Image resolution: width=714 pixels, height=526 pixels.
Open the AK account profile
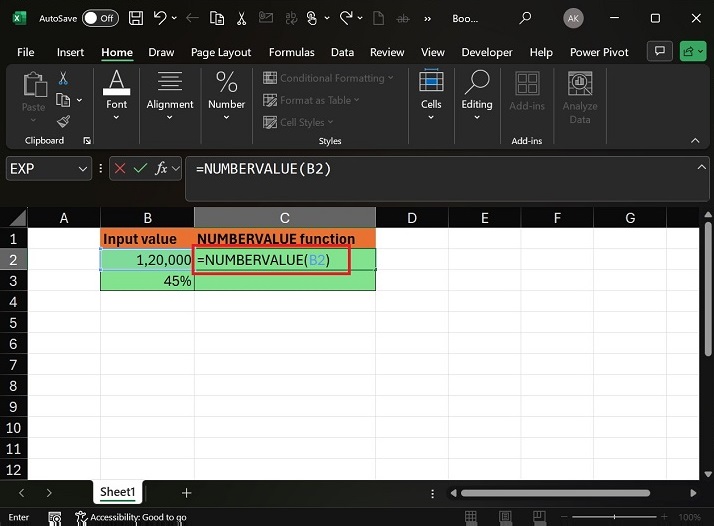573,18
